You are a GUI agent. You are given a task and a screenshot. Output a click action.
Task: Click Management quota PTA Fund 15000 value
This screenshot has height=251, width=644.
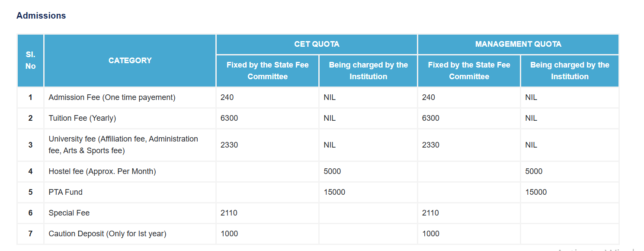pos(536,192)
